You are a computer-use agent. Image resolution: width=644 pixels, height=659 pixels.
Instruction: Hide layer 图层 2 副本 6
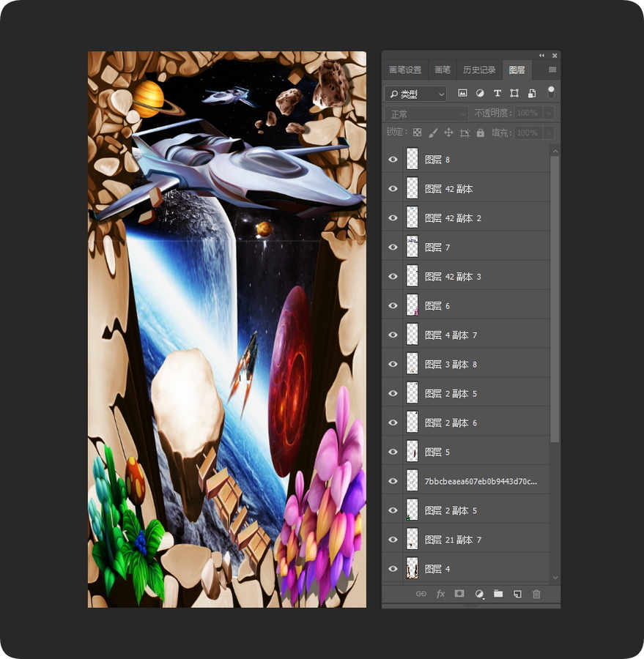click(393, 422)
